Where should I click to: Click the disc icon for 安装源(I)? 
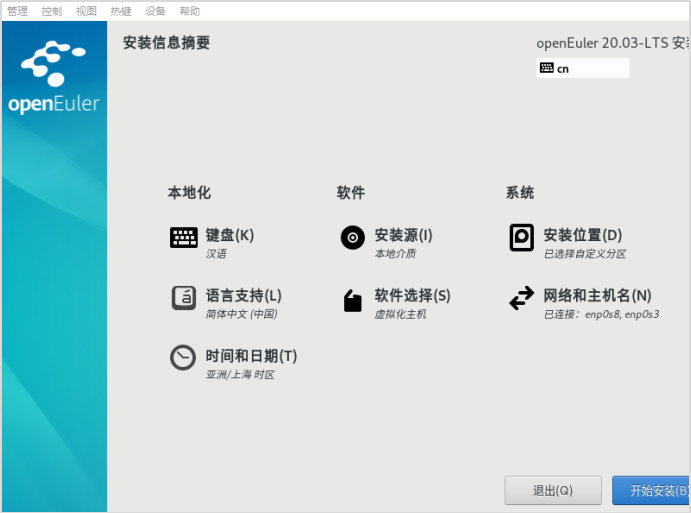pyautogui.click(x=353, y=238)
